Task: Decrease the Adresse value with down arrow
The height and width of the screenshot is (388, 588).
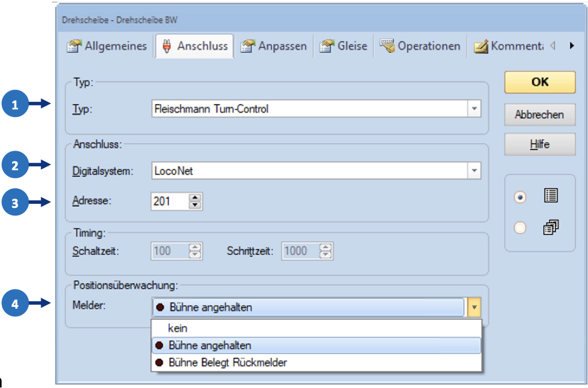Action: tap(195, 205)
